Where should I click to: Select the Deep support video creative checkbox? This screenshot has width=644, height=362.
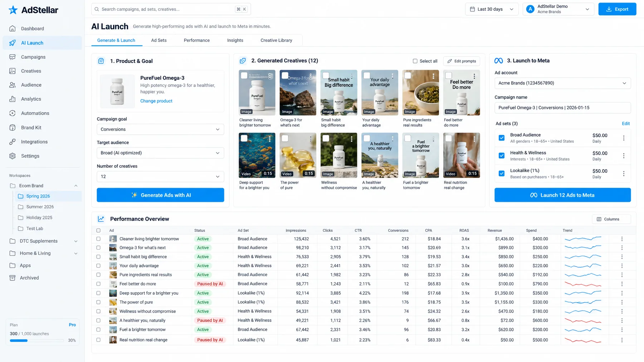click(244, 138)
